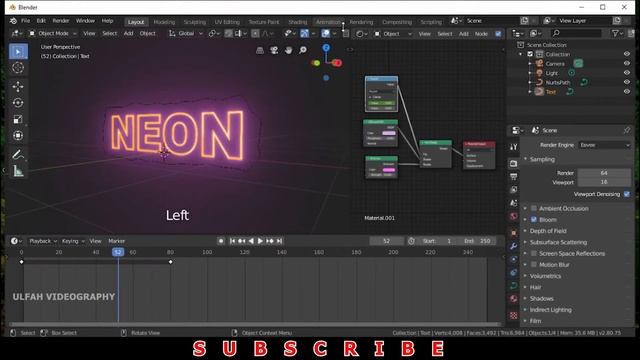Open the Global orientation dropdown

[x=186, y=33]
